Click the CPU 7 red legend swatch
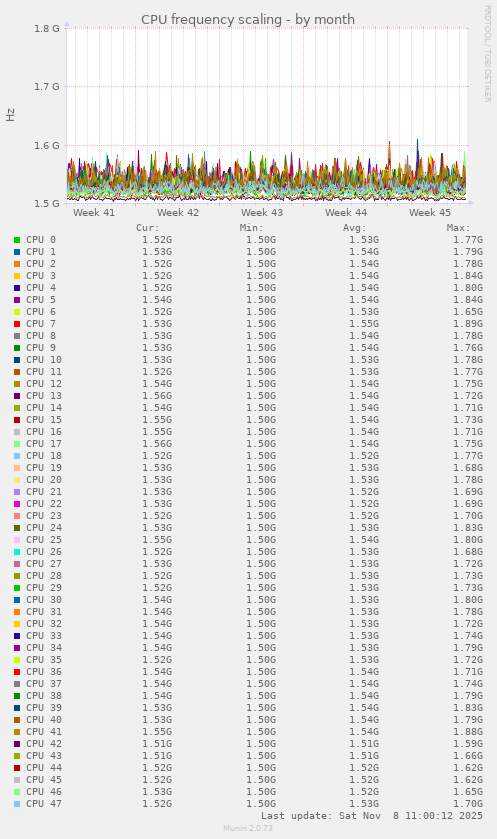Image resolution: width=497 pixels, height=839 pixels. [x=17, y=324]
